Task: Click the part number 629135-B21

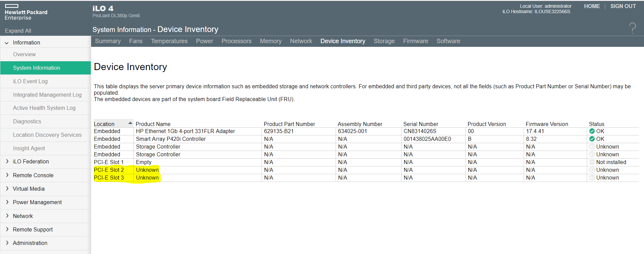Action: pos(279,131)
